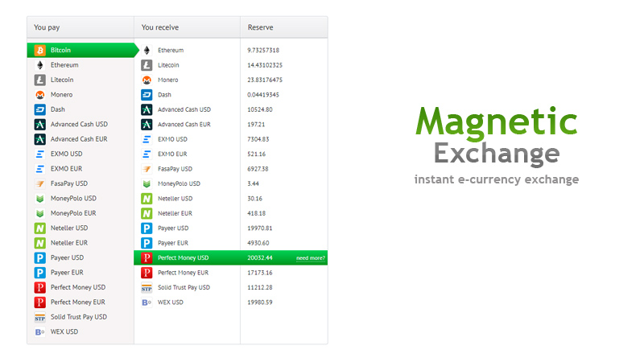Select Payeer USD in You receive list
644x358 pixels.
click(x=173, y=228)
